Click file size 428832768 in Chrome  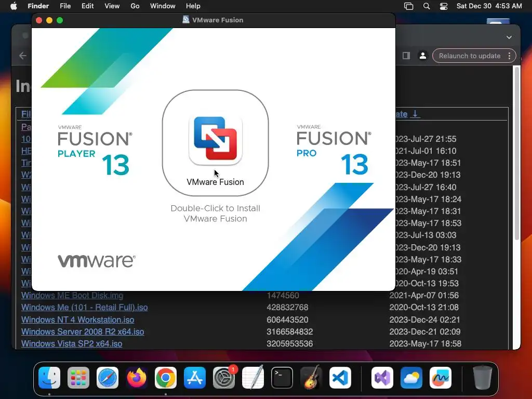tap(287, 308)
